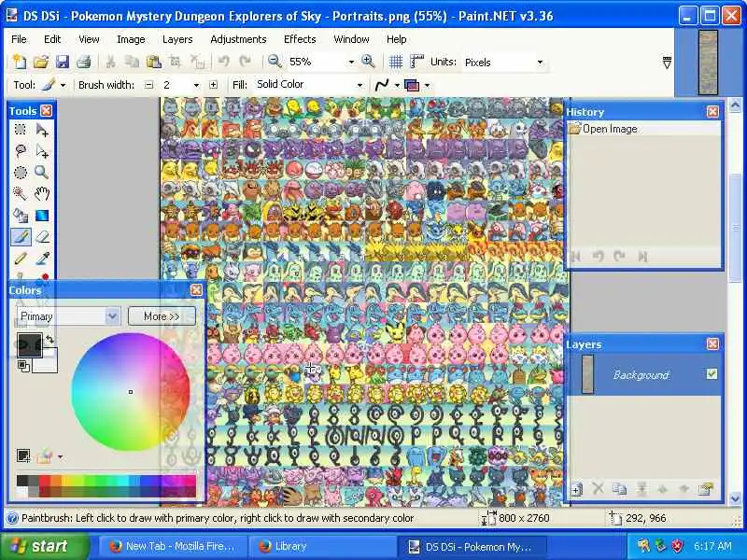The image size is (747, 560).
Task: Duplicate layer icon in Layers panel
Action: point(619,489)
